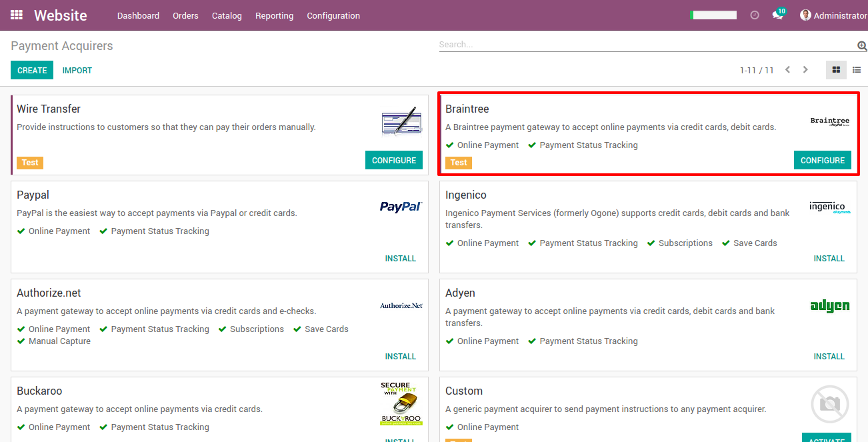Image resolution: width=868 pixels, height=442 pixels.
Task: Click the CREATE button
Action: [x=32, y=70]
